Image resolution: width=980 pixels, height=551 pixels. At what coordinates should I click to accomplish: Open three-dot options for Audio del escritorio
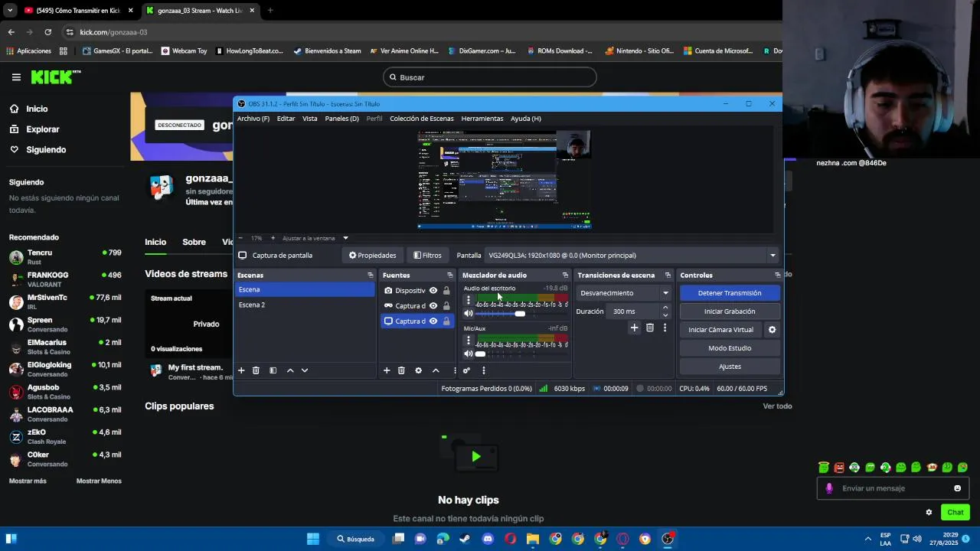coord(468,300)
